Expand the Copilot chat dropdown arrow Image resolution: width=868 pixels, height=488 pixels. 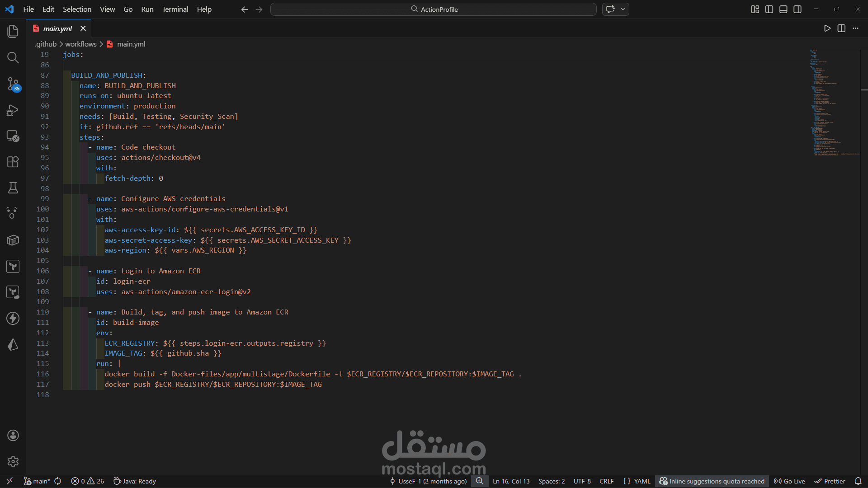[x=623, y=9]
